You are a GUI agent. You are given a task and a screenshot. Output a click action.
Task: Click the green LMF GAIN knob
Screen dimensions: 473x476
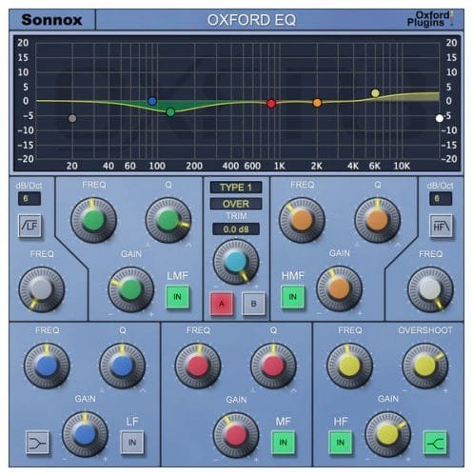(131, 289)
